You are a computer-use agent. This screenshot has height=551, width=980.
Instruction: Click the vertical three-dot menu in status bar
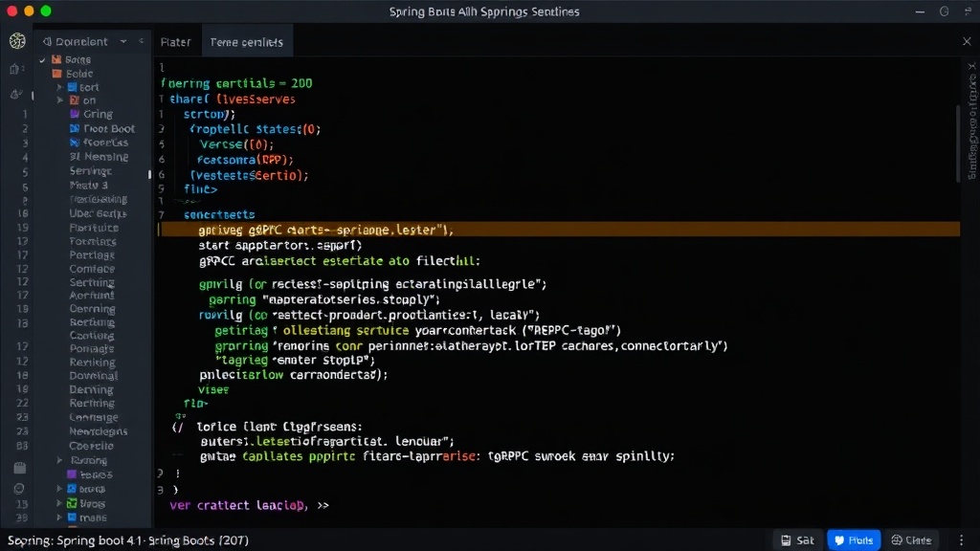point(961,540)
